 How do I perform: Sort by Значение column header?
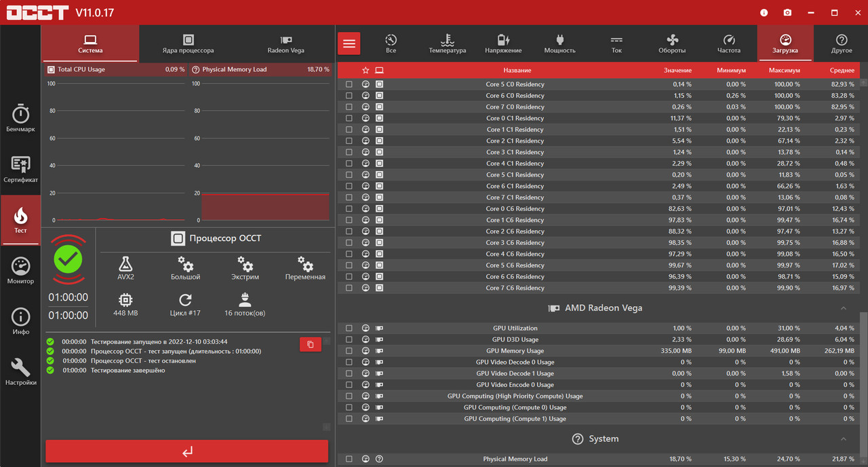point(677,71)
